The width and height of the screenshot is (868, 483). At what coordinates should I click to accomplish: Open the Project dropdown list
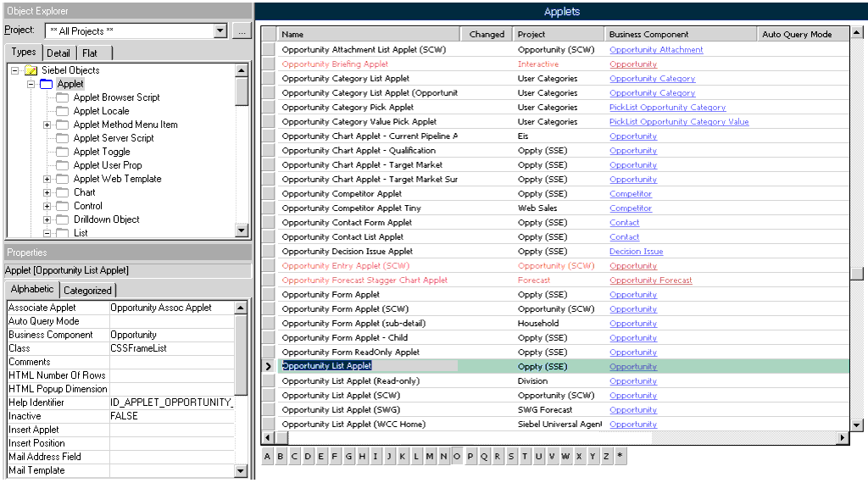[x=220, y=31]
